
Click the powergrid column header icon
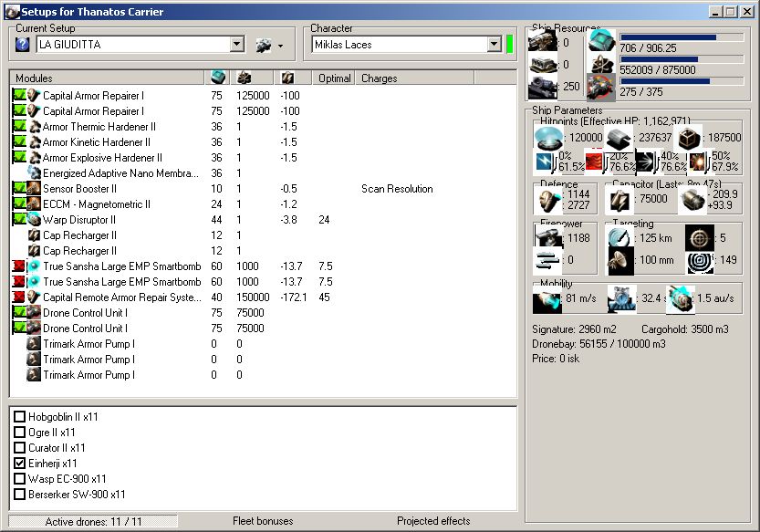click(x=244, y=78)
